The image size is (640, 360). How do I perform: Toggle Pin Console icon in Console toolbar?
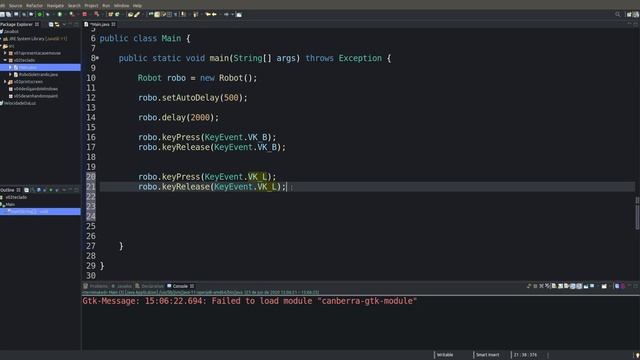[586, 286]
